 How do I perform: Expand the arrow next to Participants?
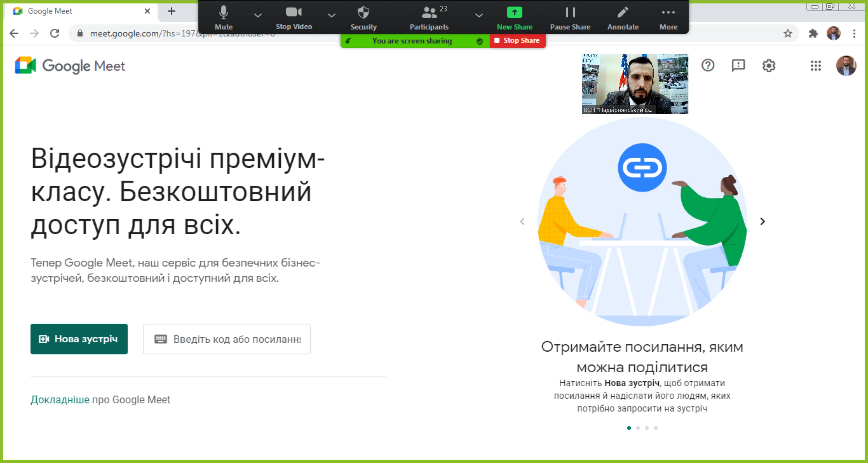click(x=479, y=15)
